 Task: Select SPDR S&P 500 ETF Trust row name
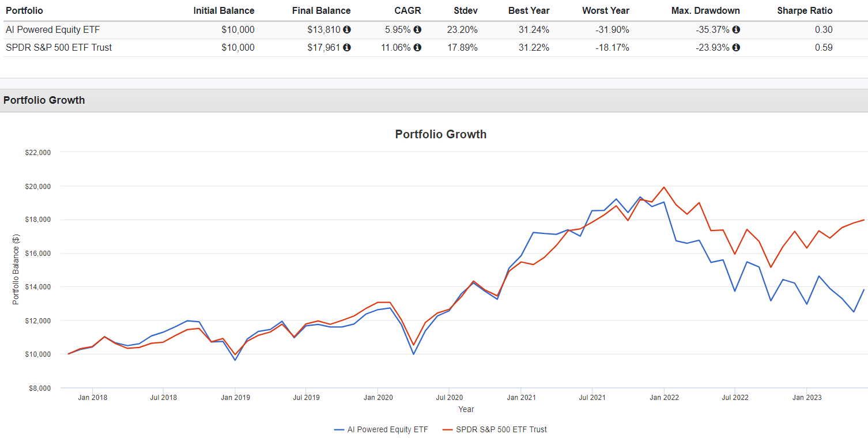59,48
